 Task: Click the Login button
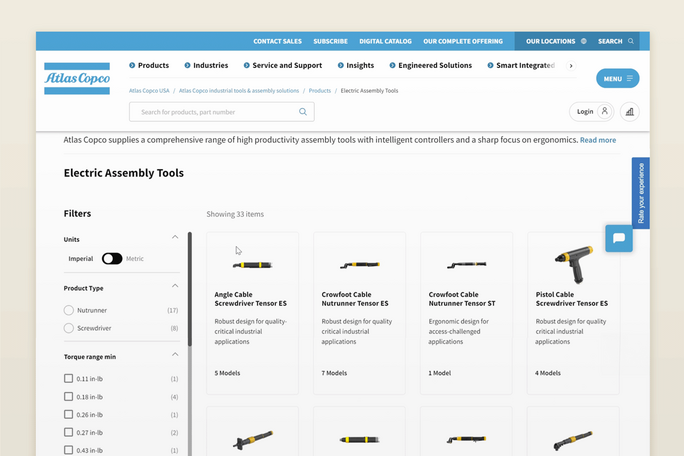pyautogui.click(x=591, y=112)
